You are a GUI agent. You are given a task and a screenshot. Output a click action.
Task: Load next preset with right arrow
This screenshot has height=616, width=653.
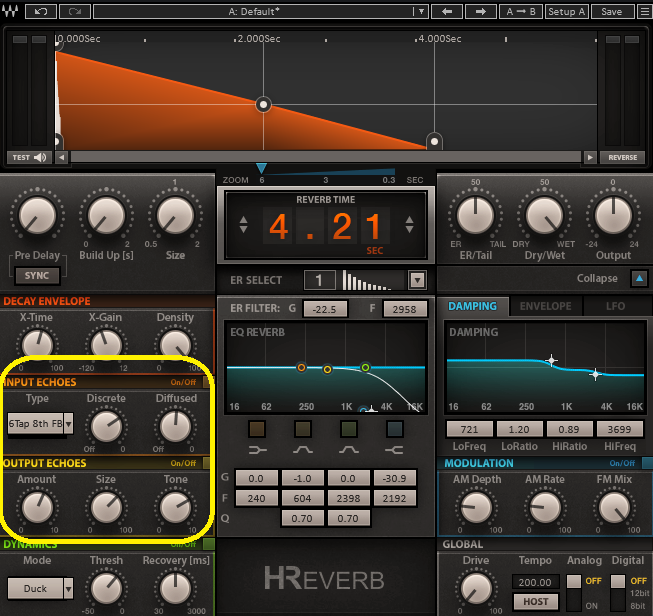click(481, 11)
